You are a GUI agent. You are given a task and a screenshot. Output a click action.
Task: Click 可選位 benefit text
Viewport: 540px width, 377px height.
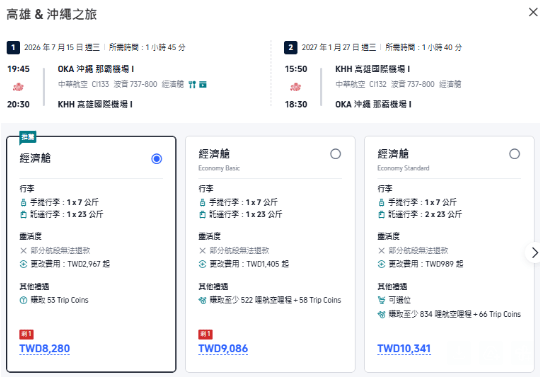pyautogui.click(x=399, y=300)
